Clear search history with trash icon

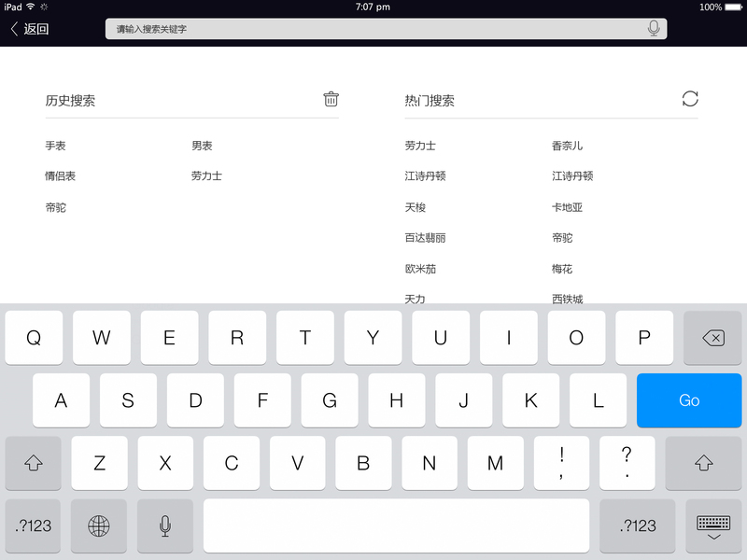click(331, 99)
